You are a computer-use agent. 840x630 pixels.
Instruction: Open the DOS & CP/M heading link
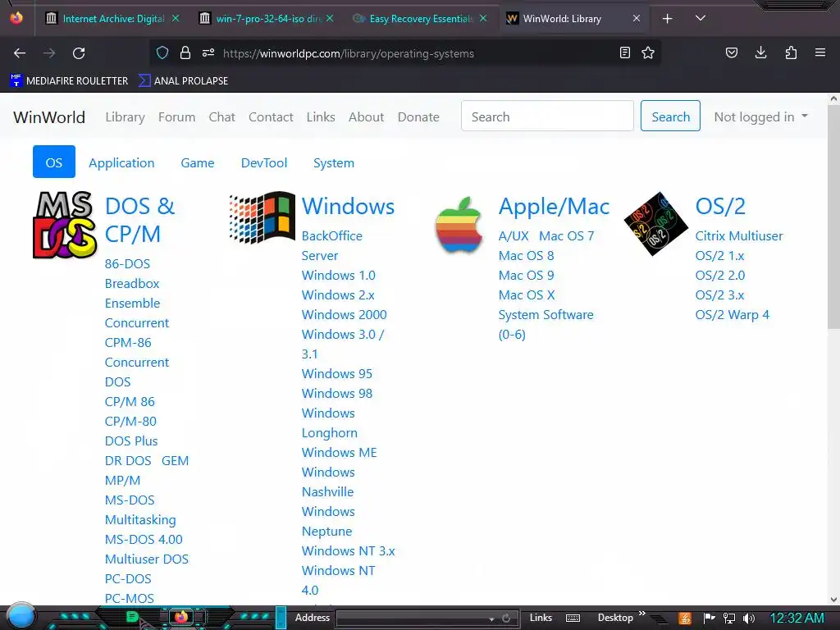[139, 220]
